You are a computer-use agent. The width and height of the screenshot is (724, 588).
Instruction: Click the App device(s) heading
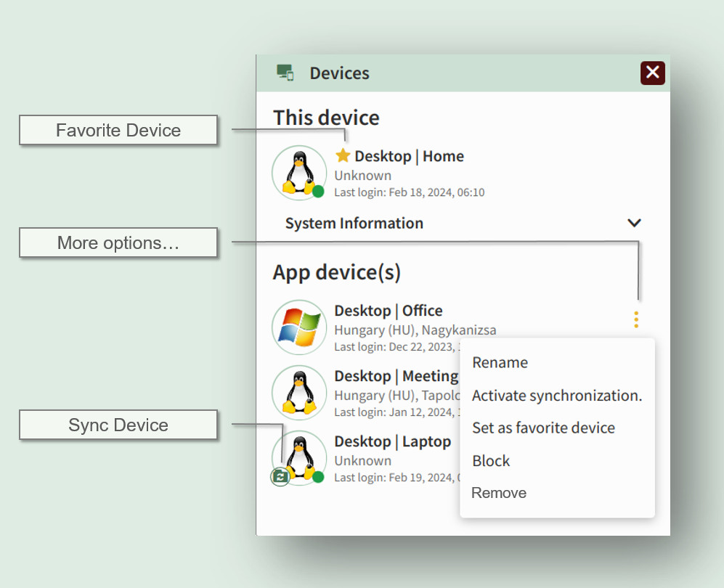pos(337,272)
